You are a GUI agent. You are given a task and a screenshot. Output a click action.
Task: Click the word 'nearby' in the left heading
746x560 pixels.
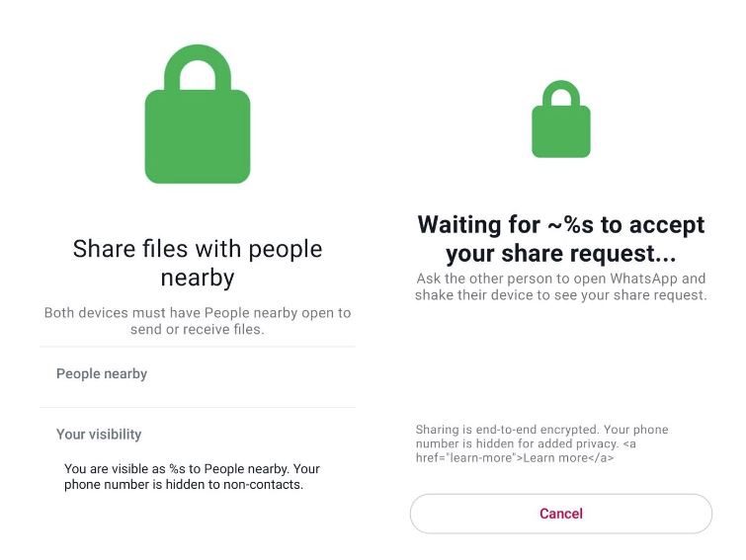click(198, 278)
